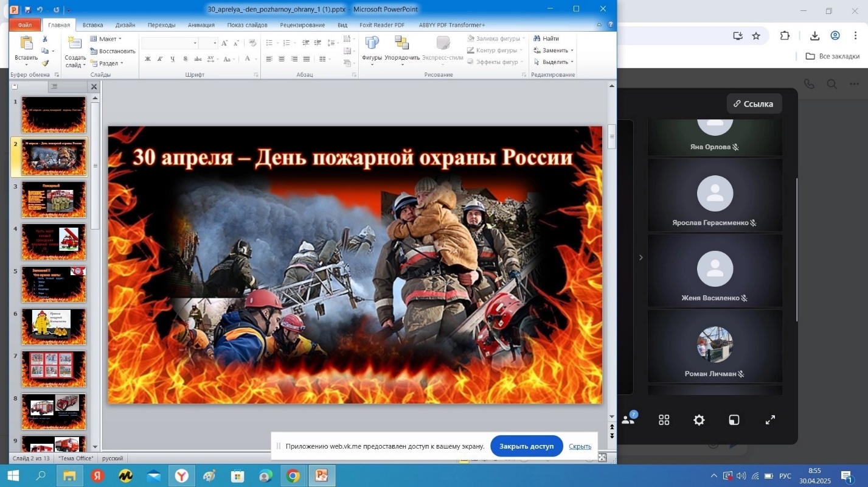Click the search magnifier in VK chat header
Image resolution: width=868 pixels, height=487 pixels.
pos(832,84)
